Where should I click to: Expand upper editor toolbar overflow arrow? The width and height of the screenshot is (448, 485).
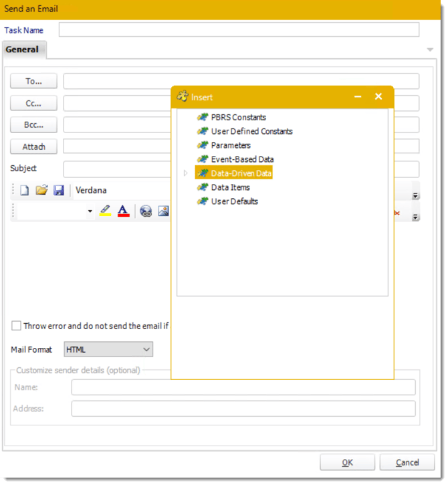[x=415, y=195]
